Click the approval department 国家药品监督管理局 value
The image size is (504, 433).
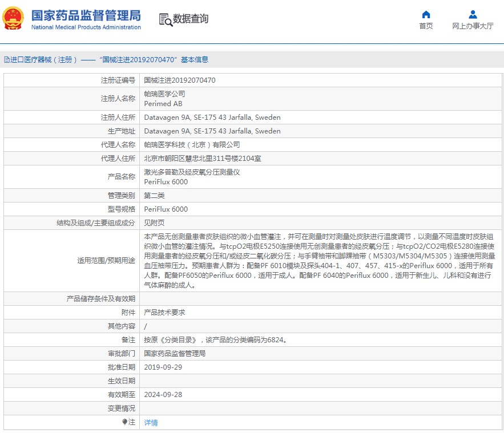pyautogui.click(x=175, y=354)
